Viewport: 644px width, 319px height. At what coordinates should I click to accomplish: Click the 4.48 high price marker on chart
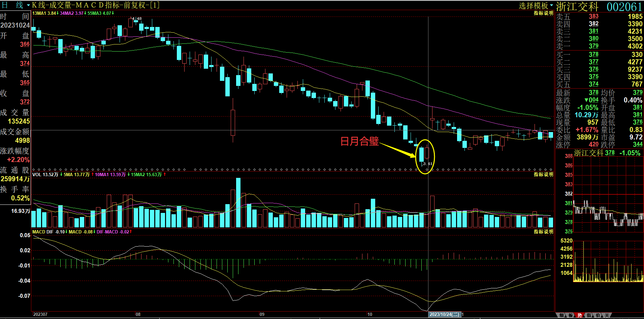pyautogui.click(x=136, y=19)
